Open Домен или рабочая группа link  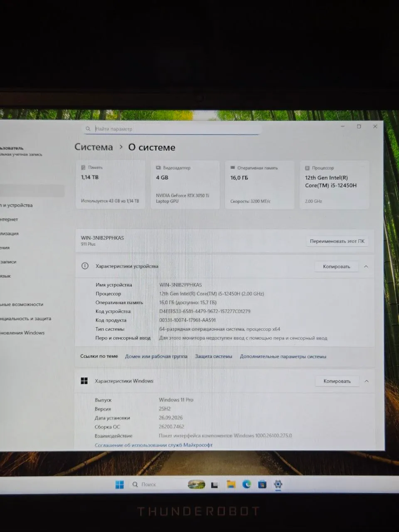click(156, 356)
